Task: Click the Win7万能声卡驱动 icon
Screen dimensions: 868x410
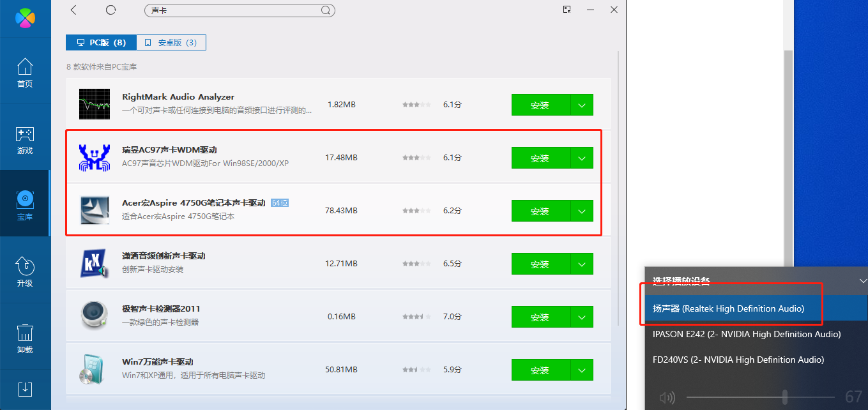Action: 95,369
